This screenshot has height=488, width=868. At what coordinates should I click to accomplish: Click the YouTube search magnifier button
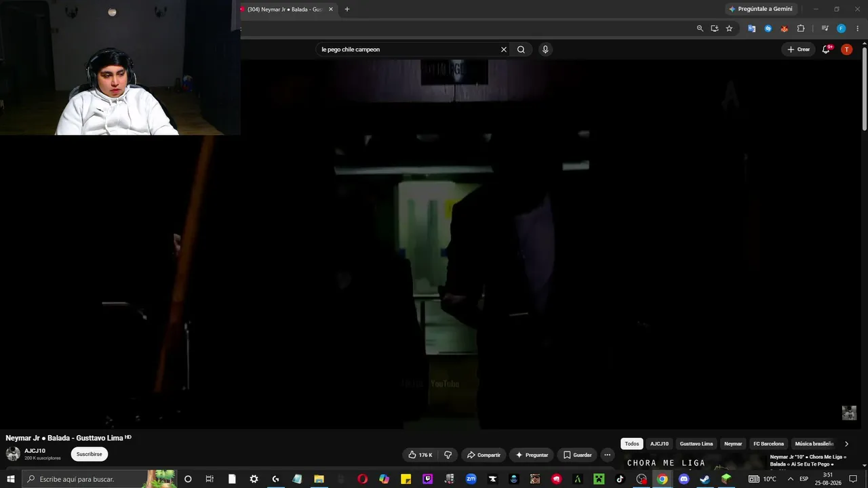[521, 49]
